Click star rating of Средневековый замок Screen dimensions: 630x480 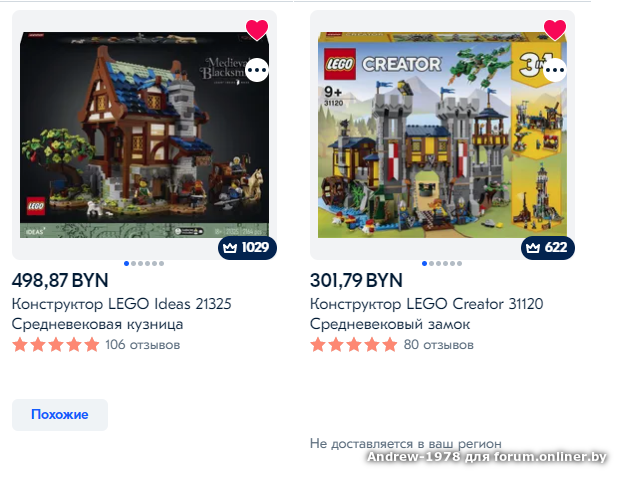tap(354, 345)
